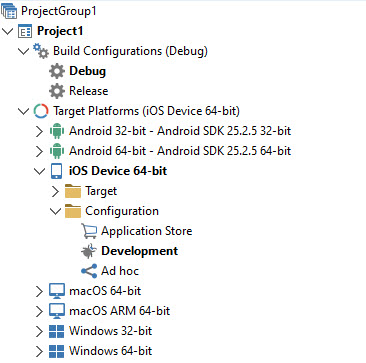Click the ProjectGroup1 group icon

(9, 11)
